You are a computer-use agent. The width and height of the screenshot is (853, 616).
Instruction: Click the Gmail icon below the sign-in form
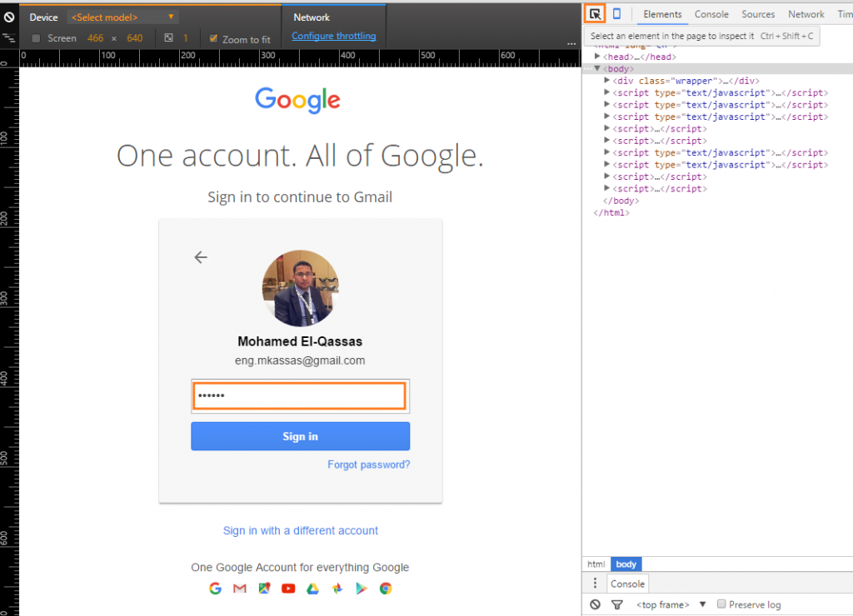pyautogui.click(x=240, y=589)
